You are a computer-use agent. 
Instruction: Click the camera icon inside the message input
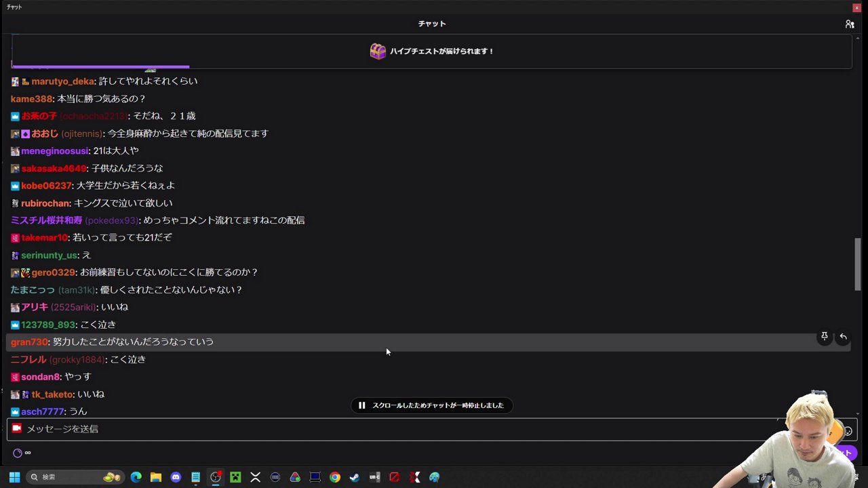point(16,428)
